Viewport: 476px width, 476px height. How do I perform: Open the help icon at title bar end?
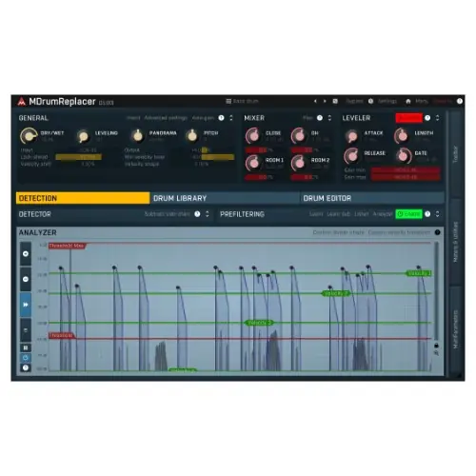[x=459, y=101]
